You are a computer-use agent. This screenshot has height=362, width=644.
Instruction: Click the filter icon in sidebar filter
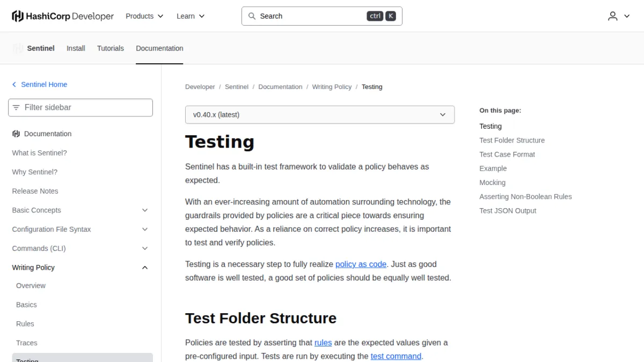[16, 107]
